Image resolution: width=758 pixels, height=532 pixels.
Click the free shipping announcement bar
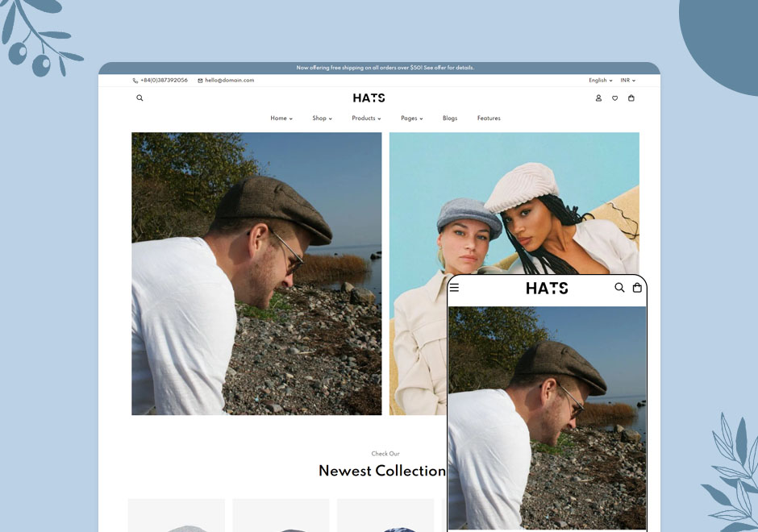pyautogui.click(x=380, y=69)
